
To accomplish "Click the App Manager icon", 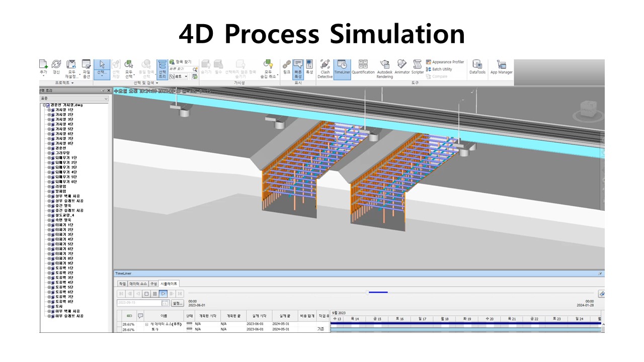I will tap(501, 68).
